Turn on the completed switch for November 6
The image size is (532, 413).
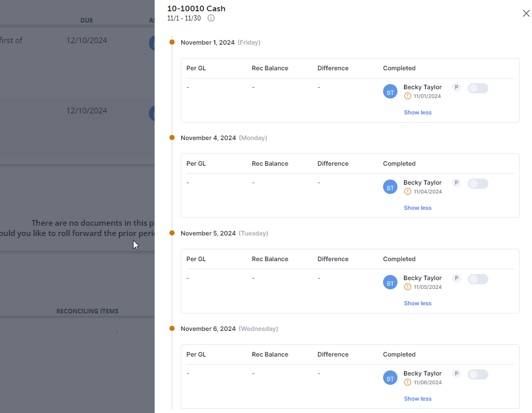478,375
